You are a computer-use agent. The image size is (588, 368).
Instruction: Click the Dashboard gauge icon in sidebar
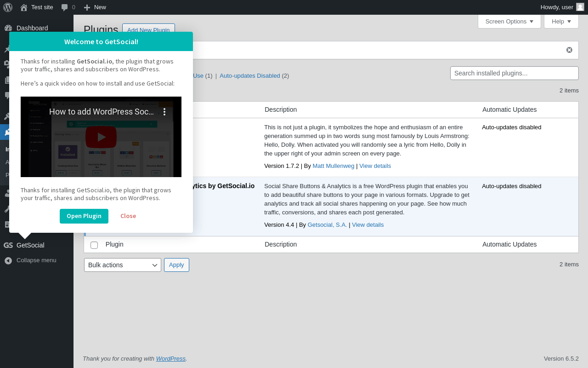point(8,28)
